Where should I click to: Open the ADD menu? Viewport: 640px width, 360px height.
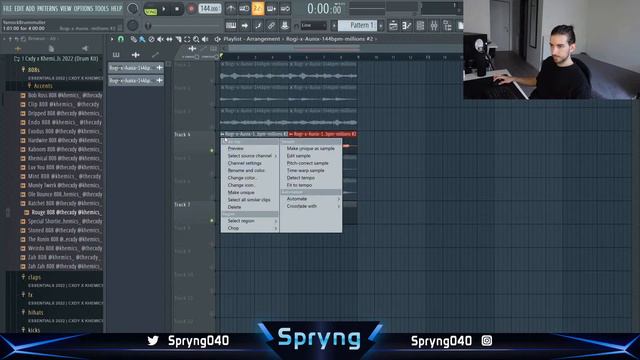pyautogui.click(x=31, y=8)
